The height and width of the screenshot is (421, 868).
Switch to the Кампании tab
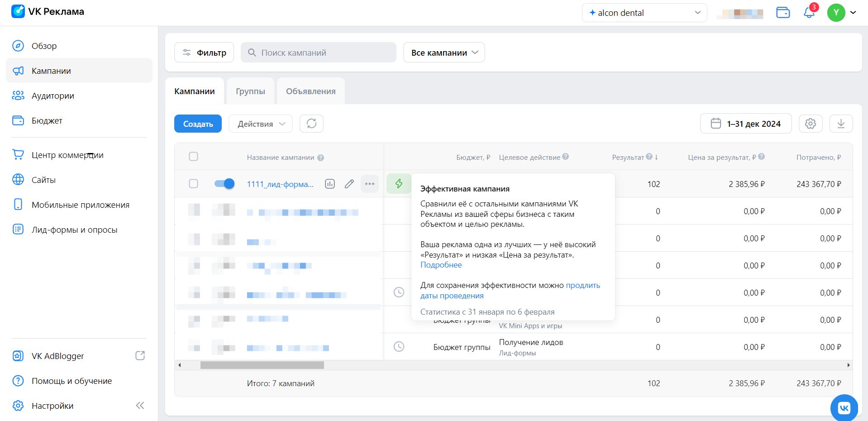point(195,91)
